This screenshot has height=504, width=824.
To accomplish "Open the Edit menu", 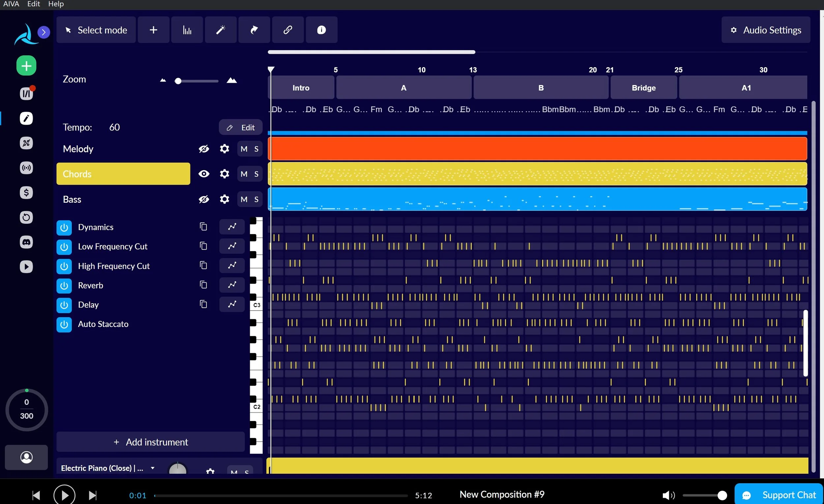I will [33, 4].
